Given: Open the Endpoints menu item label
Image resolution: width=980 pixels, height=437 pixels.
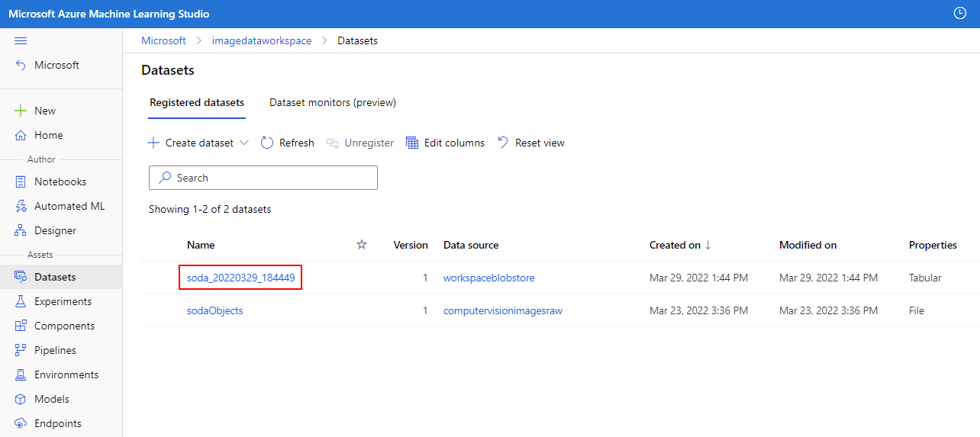Looking at the screenshot, I should pos(58,423).
